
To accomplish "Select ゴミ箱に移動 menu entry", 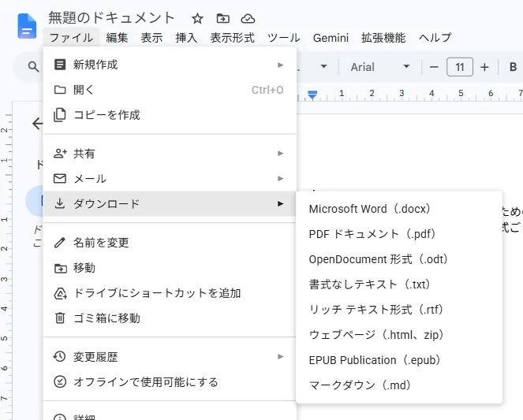I will (x=170, y=318).
